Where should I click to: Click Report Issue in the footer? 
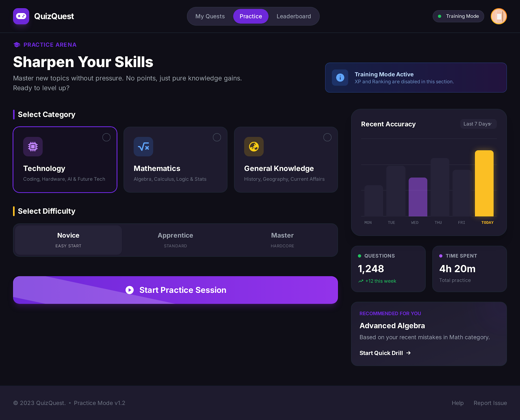pyautogui.click(x=490, y=403)
